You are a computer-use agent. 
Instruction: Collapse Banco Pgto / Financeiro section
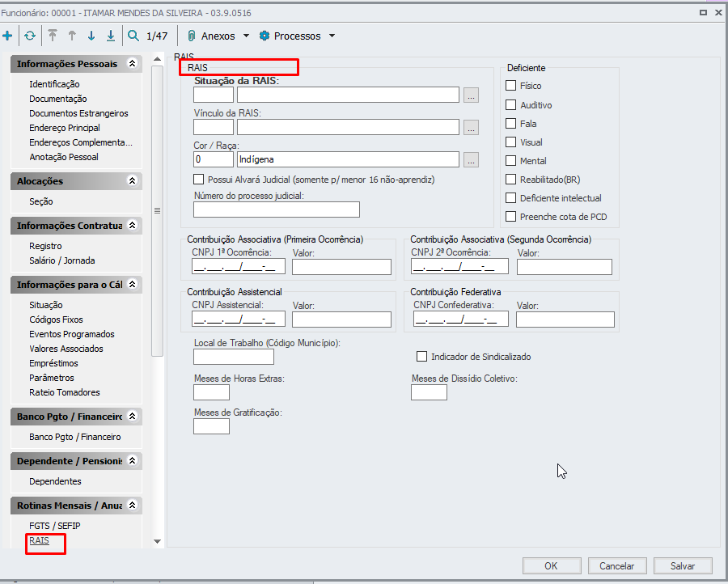(x=133, y=416)
